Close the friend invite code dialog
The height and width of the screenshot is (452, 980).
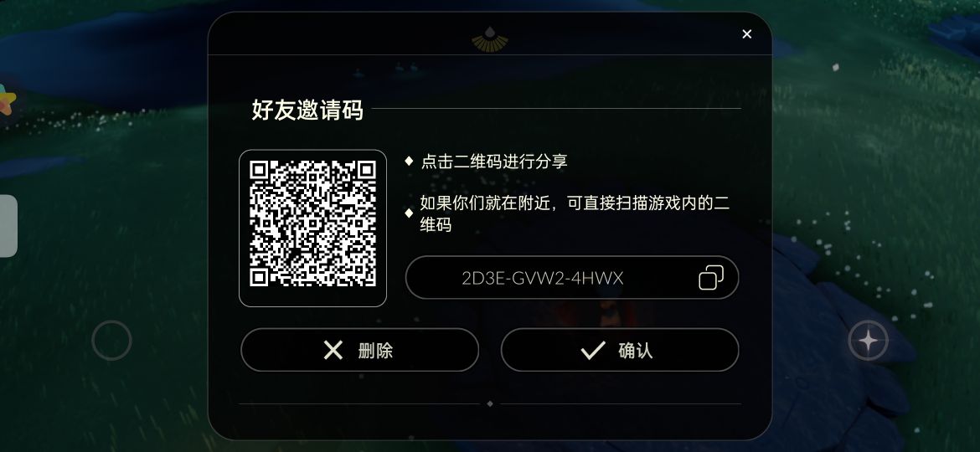click(x=746, y=34)
